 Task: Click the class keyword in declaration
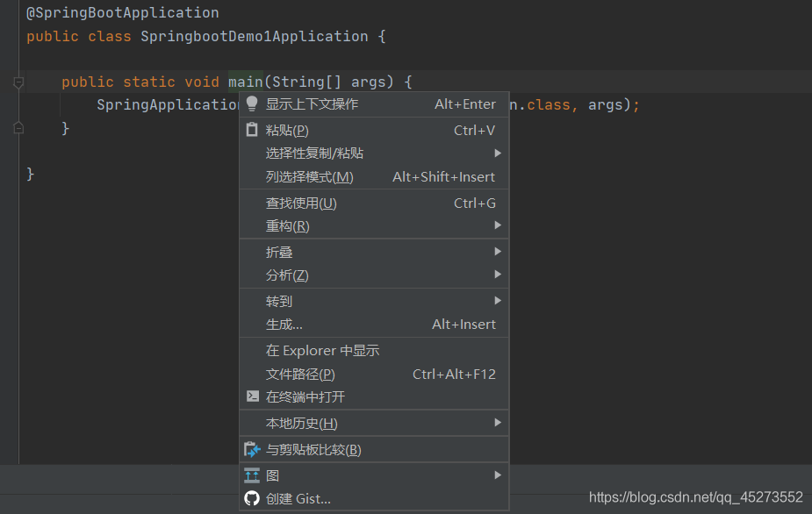coord(109,36)
